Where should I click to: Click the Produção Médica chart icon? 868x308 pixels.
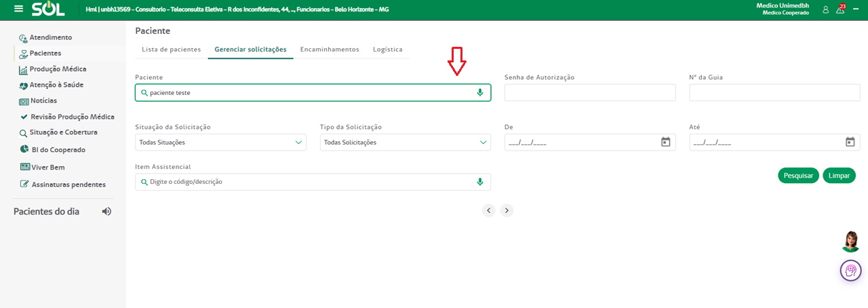click(23, 69)
